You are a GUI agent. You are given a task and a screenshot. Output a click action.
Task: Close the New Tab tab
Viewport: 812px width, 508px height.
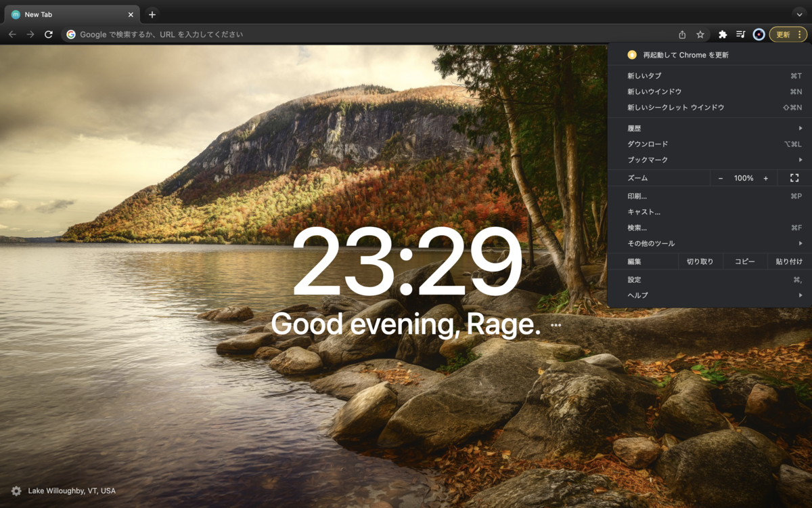click(x=131, y=14)
